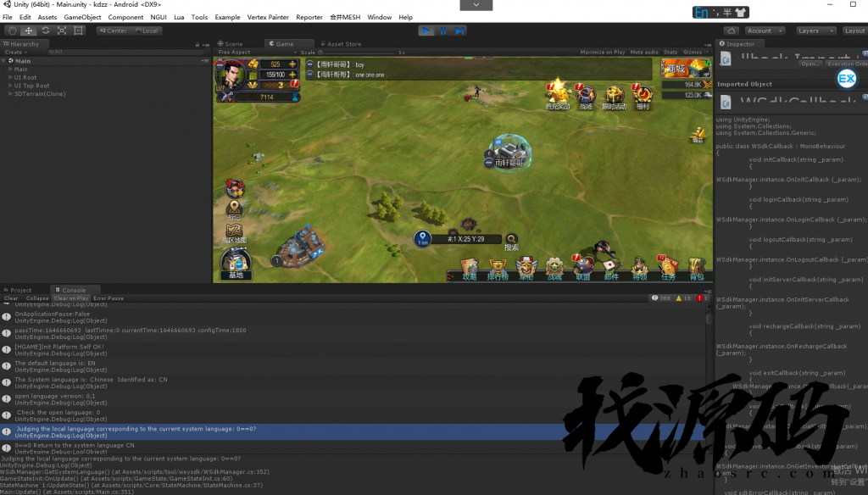Toggle Local handle rotation button

pos(147,31)
